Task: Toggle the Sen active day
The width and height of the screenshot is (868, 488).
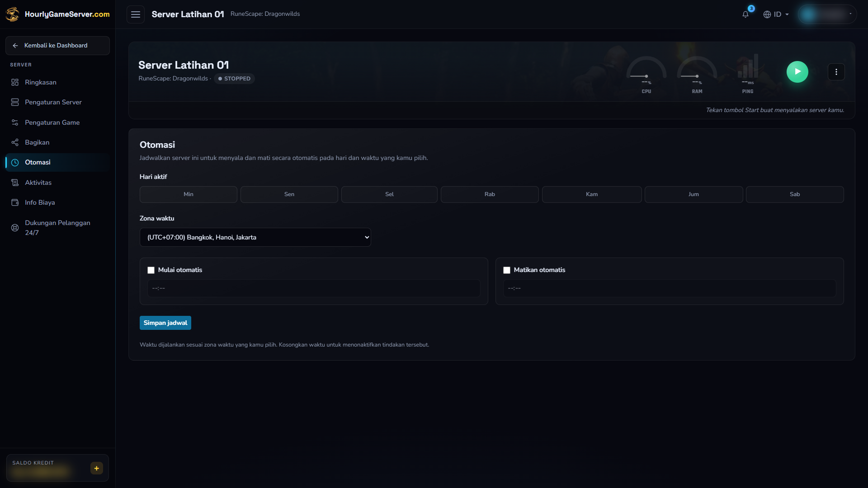Action: point(289,194)
